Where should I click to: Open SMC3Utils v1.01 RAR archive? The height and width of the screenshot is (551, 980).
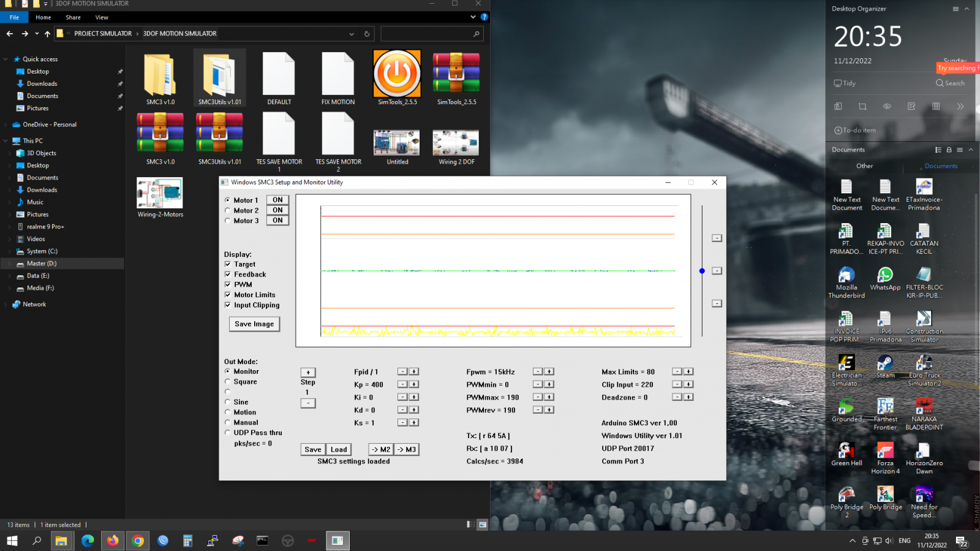point(219,139)
